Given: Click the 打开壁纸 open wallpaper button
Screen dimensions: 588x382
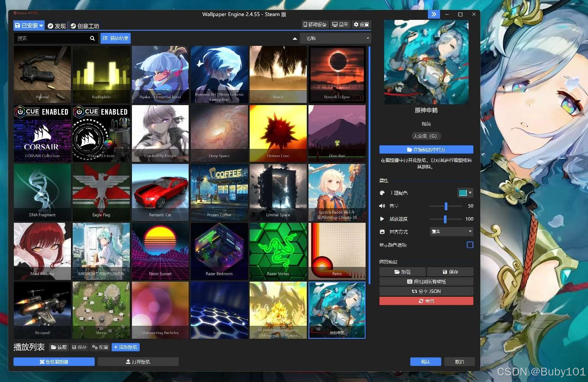Looking at the screenshot, I should 138,362.
